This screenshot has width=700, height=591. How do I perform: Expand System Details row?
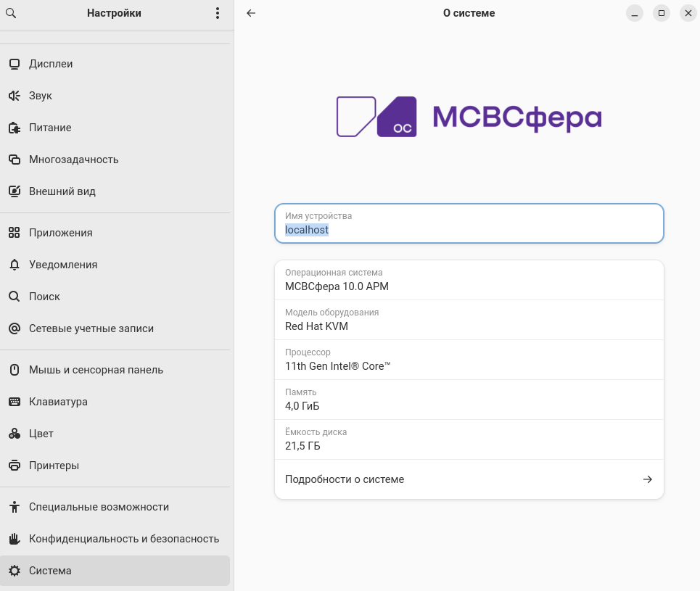pos(469,479)
